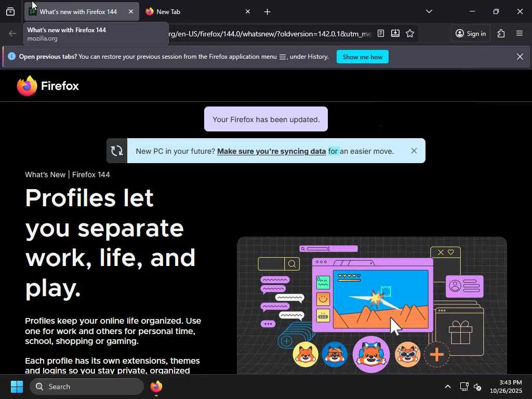Click the orange fox avatar with sunglasses
This screenshot has width=532, height=399.
pos(408,354)
